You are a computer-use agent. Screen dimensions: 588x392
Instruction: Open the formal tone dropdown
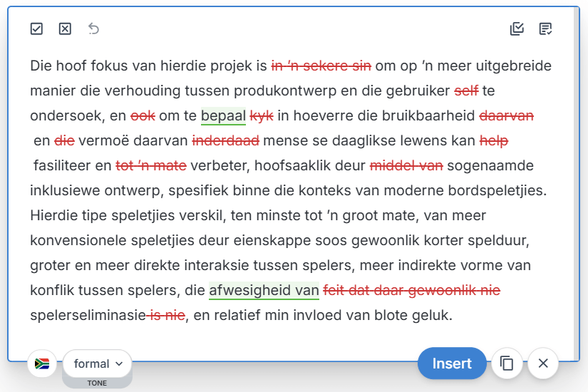98,363
